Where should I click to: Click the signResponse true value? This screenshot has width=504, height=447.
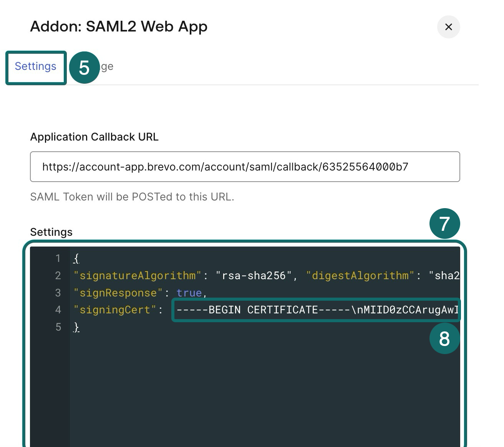point(189,293)
